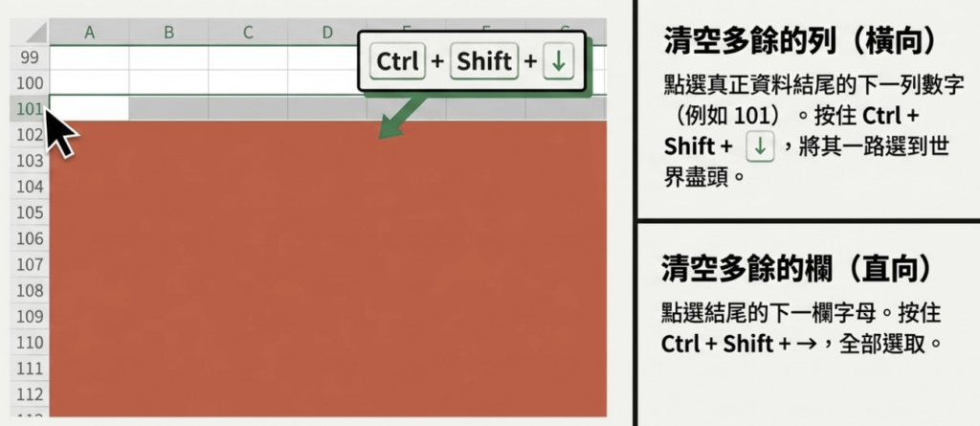Viewport: 980px width, 426px height.
Task: Select row header 105
Action: 31,212
